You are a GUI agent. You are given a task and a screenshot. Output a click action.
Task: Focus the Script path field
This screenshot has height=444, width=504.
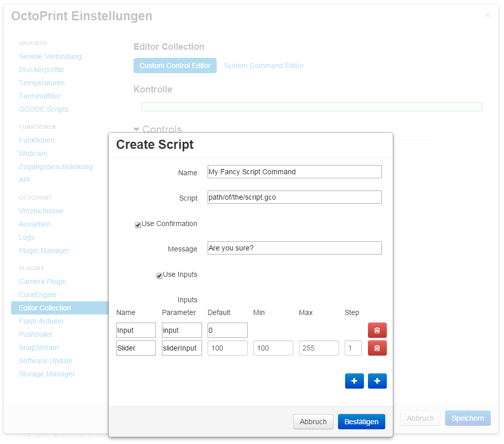(294, 197)
